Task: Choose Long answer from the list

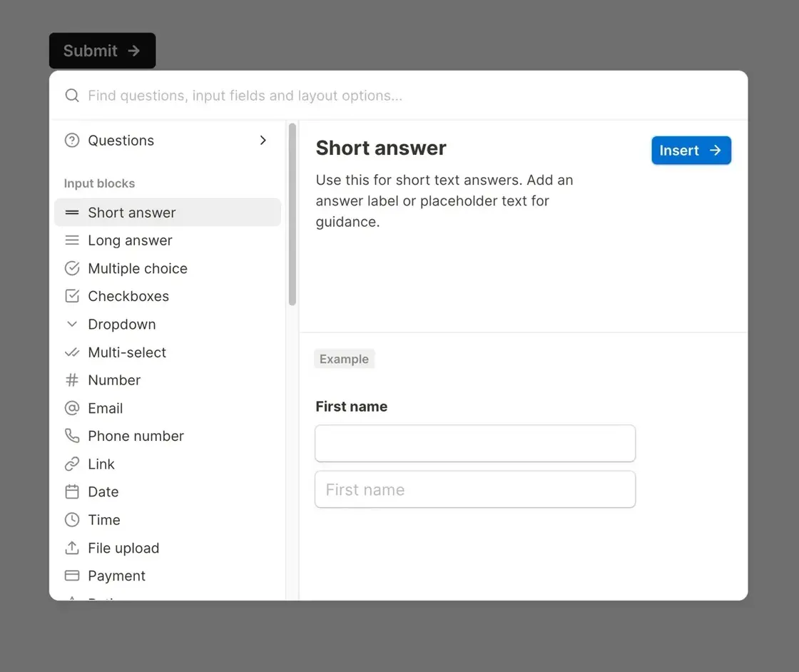Action: pos(167,240)
